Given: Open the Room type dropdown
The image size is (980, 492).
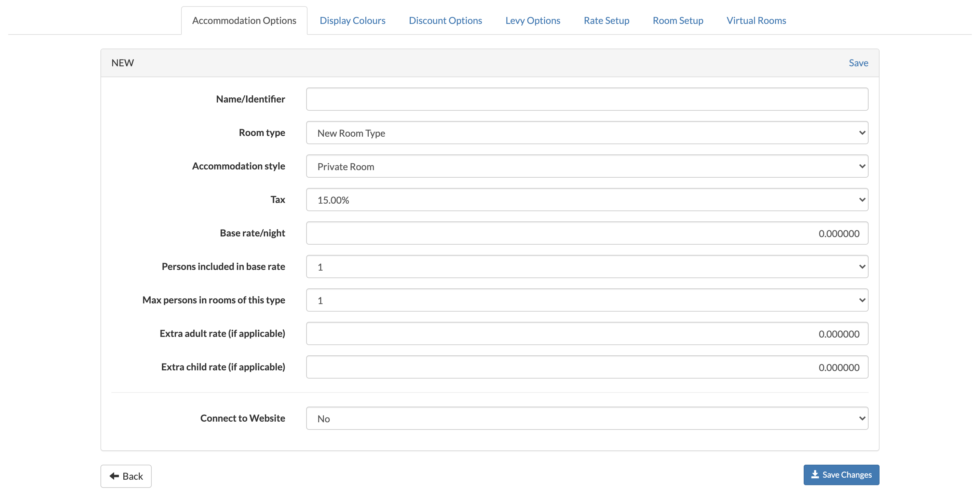Looking at the screenshot, I should click(587, 133).
